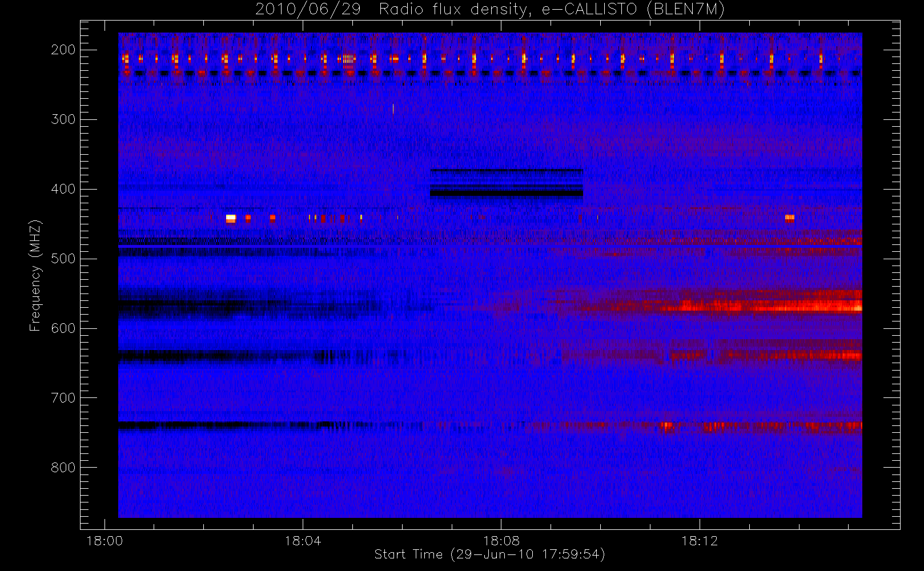Click the '18:12' time tick label
The image size is (924, 571).
(x=699, y=541)
